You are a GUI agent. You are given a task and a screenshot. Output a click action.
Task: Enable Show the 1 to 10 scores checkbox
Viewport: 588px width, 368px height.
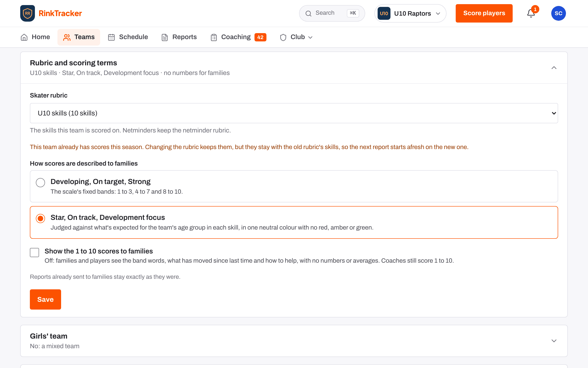click(34, 252)
